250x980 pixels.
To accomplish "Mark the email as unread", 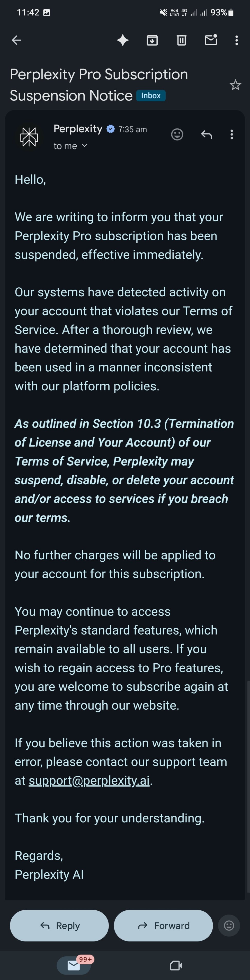I will coord(211,40).
